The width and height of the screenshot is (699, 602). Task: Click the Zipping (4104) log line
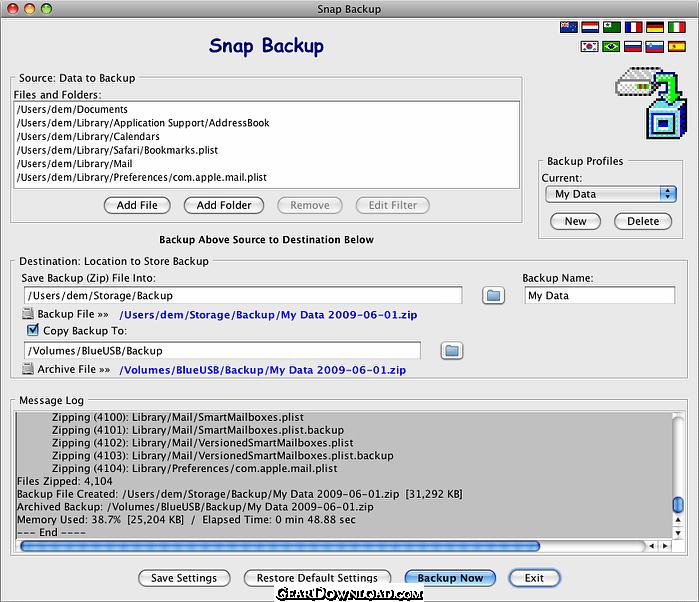click(195, 469)
